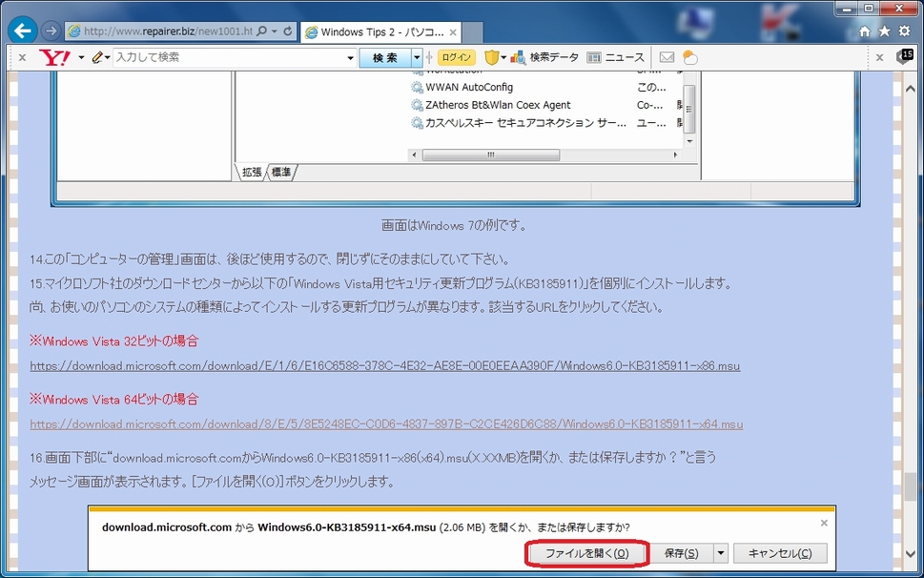The image size is (924, 578).
Task: Open the KB3185911-x86.msu download link
Action: pos(385,366)
